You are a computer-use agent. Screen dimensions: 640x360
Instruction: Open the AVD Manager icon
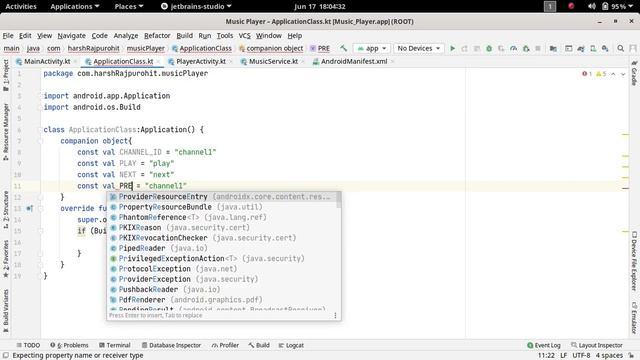(593, 48)
